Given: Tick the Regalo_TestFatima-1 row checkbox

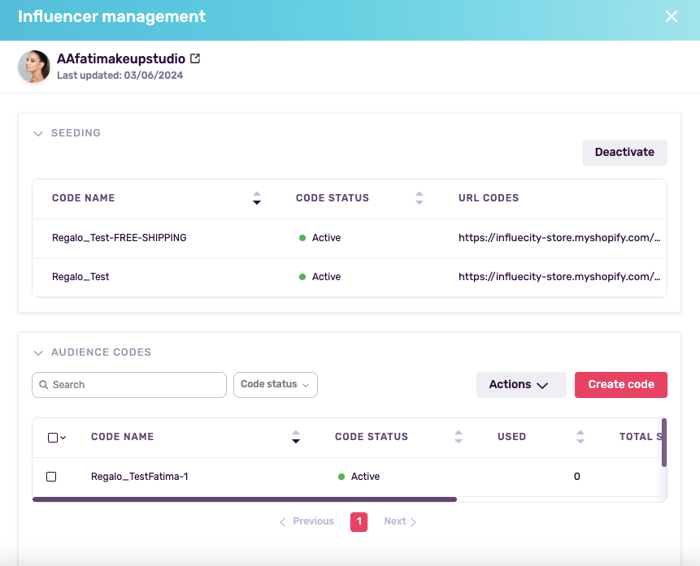Looking at the screenshot, I should click(x=52, y=477).
